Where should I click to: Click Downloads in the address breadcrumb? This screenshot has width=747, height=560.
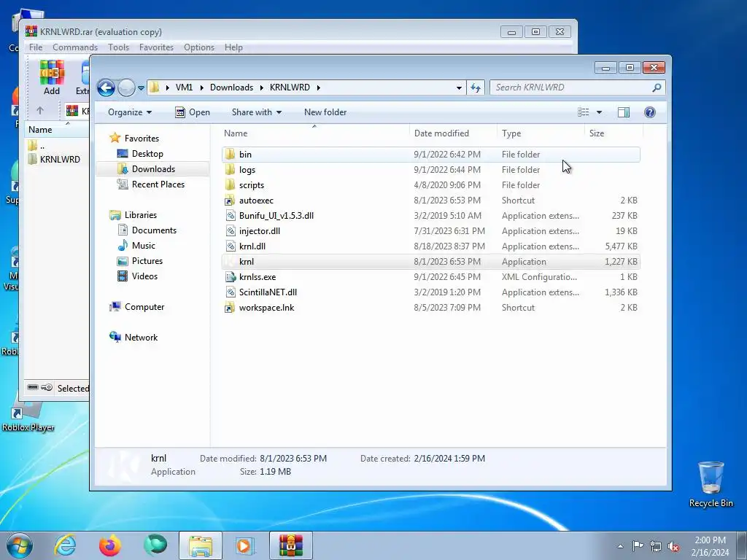[231, 87]
